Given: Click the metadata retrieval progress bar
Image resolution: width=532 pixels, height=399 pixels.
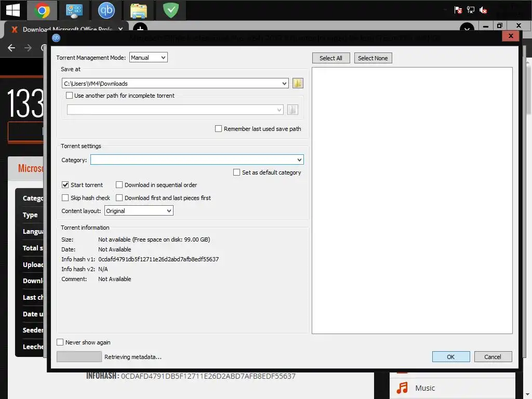Looking at the screenshot, I should 79,356.
